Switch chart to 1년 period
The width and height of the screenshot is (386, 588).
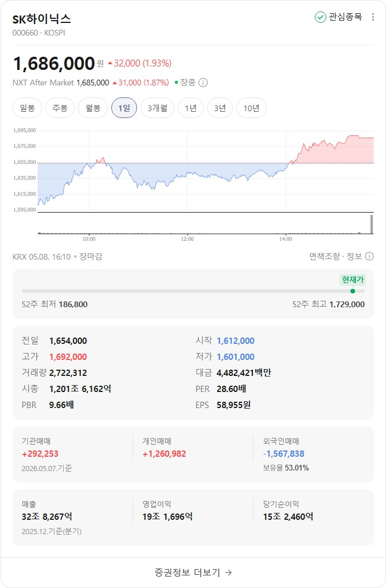tap(190, 108)
